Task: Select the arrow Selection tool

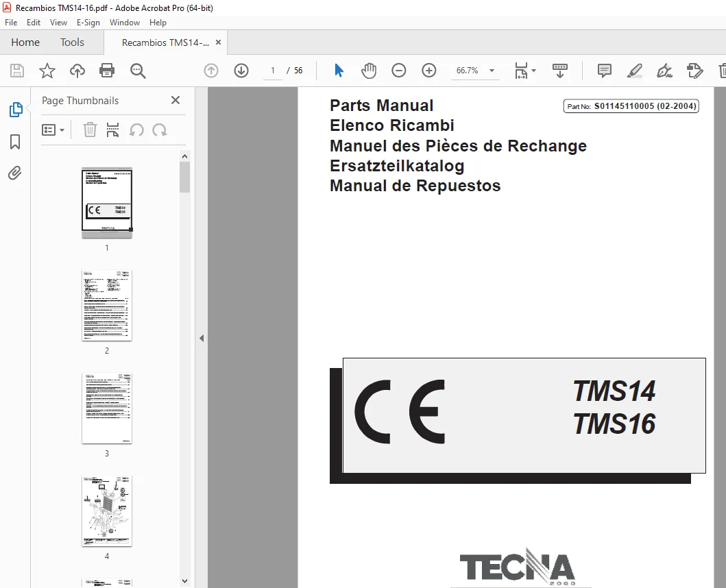Action: (x=339, y=71)
